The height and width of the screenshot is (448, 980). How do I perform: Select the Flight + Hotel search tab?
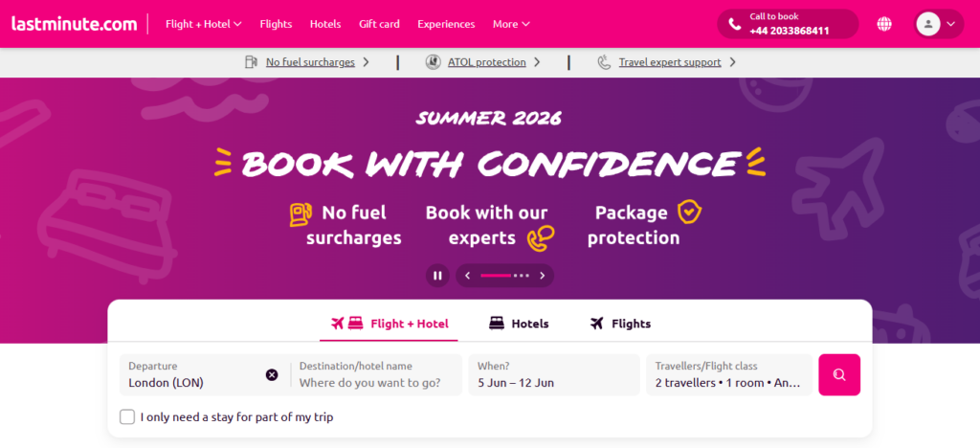pyautogui.click(x=389, y=324)
